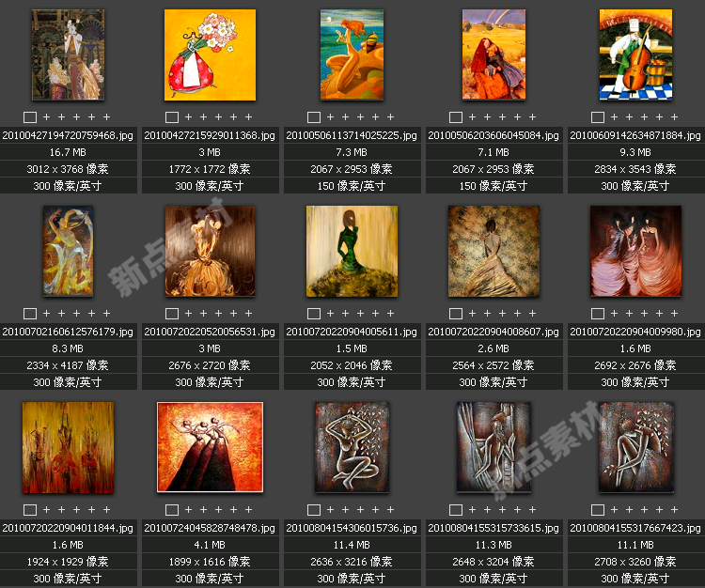The height and width of the screenshot is (588, 705).
Task: Select the 8.3 MB size label
Action: click(68, 348)
